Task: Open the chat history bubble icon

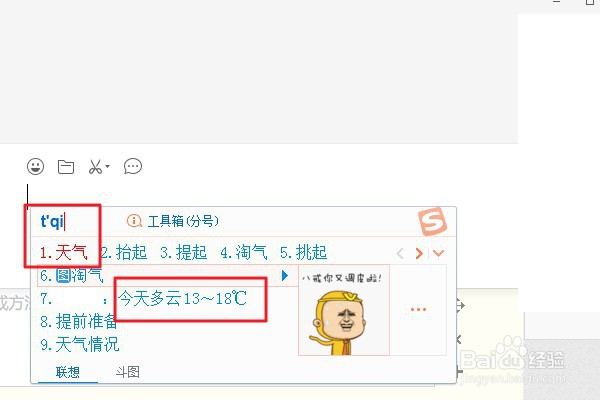Action: tap(133, 167)
